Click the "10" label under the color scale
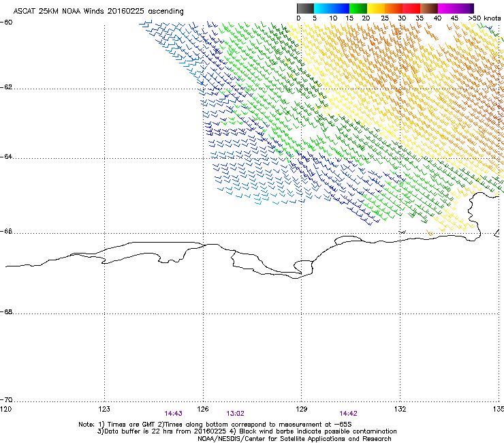Viewport: 504px width, 443px height. tap(333, 18)
